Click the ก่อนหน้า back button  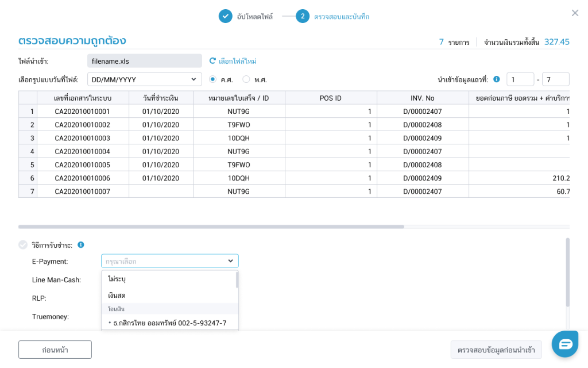[55, 350]
